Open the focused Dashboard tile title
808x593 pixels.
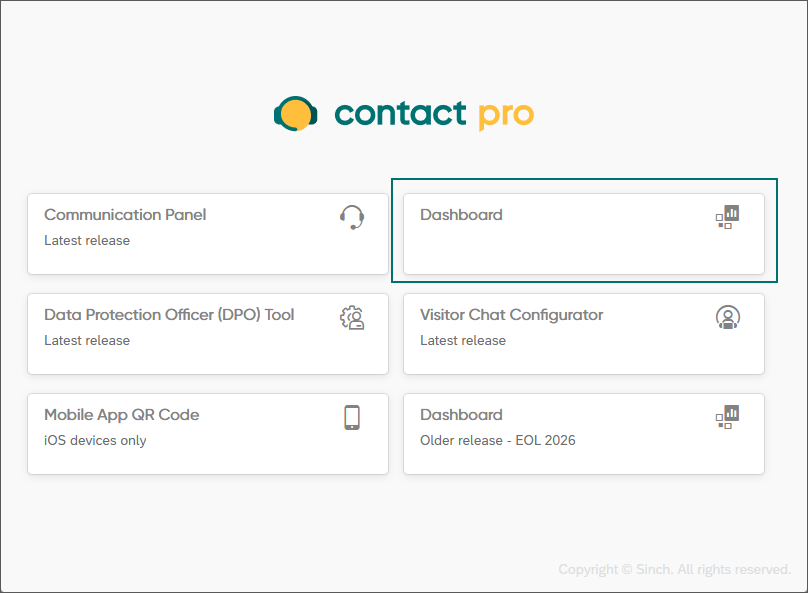(461, 215)
